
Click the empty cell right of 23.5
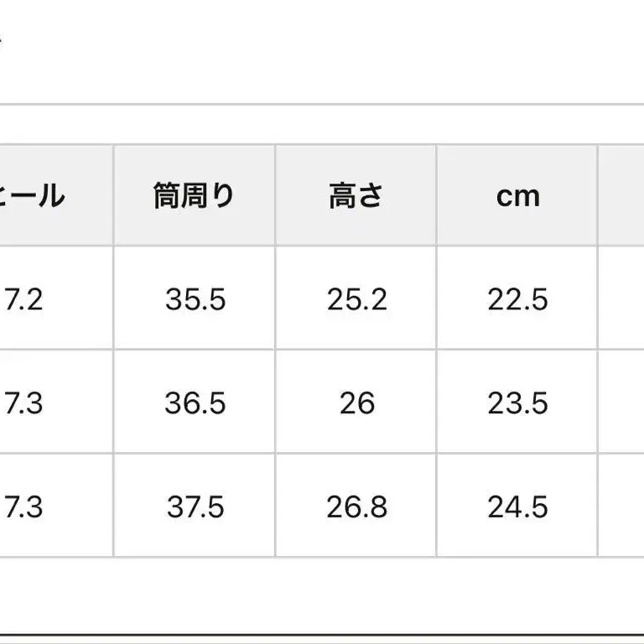coord(621,403)
